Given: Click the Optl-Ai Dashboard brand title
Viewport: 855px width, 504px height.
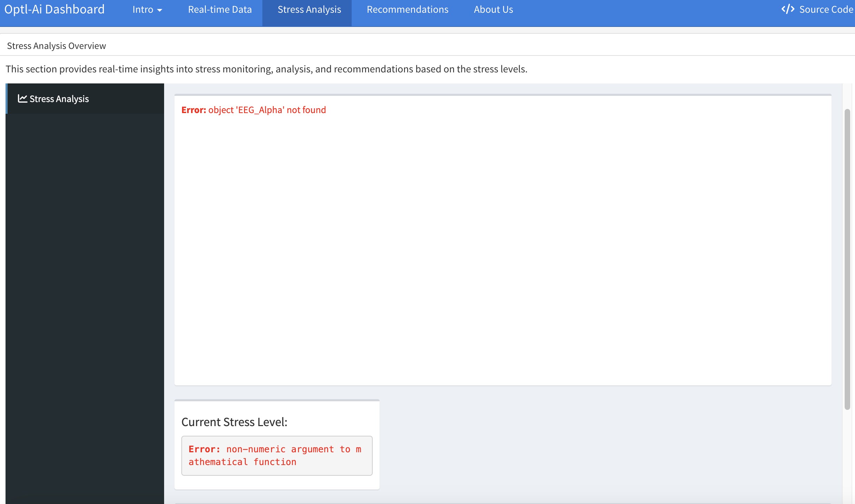Looking at the screenshot, I should coord(54,10).
